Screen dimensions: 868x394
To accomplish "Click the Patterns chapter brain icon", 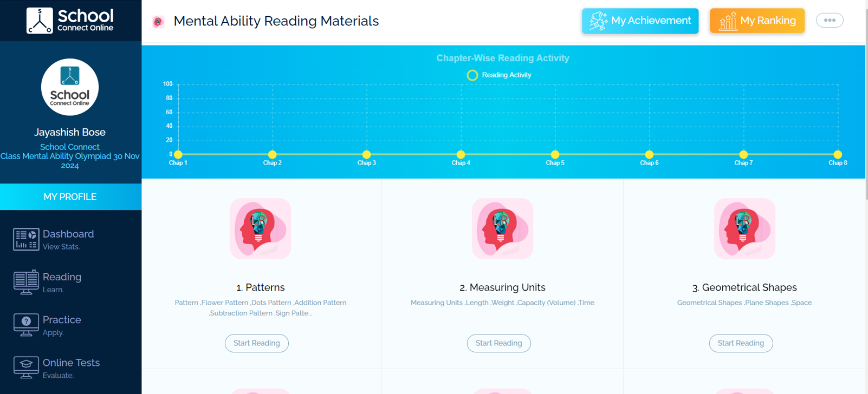I will coord(260,228).
